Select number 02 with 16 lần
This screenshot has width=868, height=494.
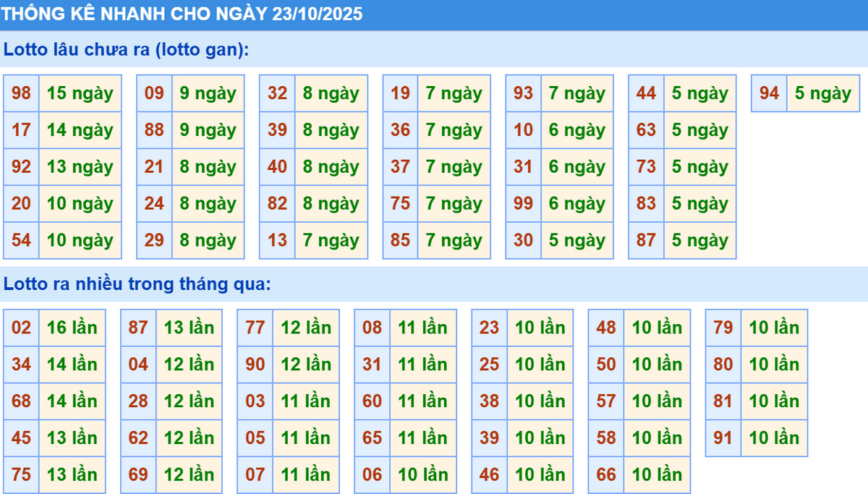[21, 328]
